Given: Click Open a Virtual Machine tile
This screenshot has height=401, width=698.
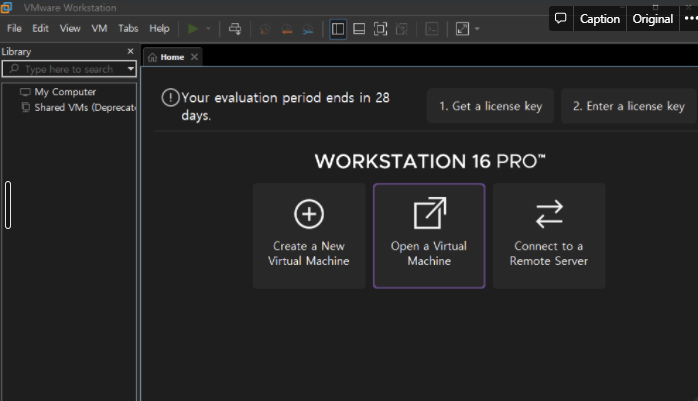Looking at the screenshot, I should [x=429, y=236].
